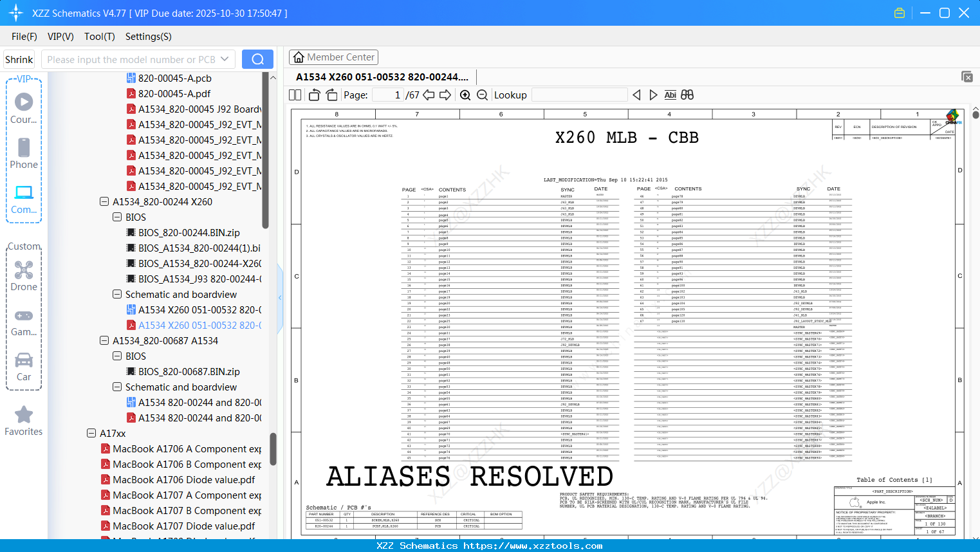Collapse Schematic and boardview under A1534_820-00687
980x552 pixels.
[x=117, y=387]
